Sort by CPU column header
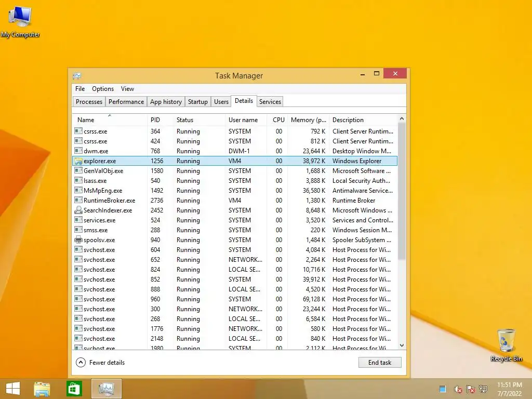This screenshot has height=399, width=532. coord(278,120)
